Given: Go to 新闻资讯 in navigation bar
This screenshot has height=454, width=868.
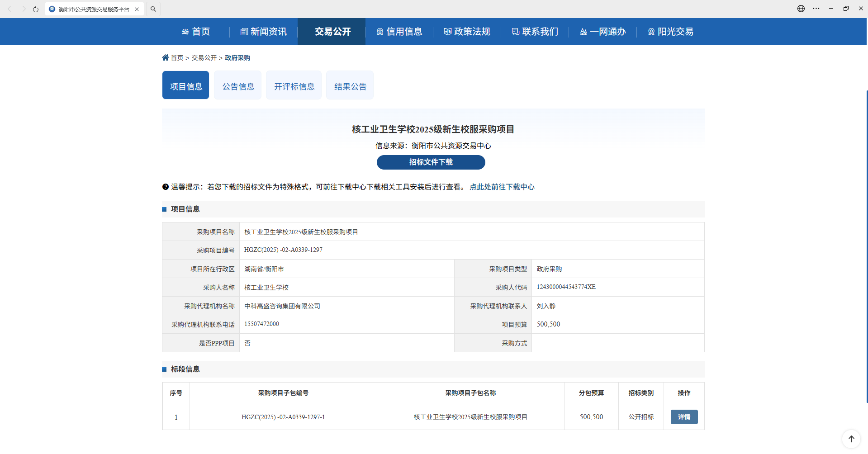Looking at the screenshot, I should 263,32.
